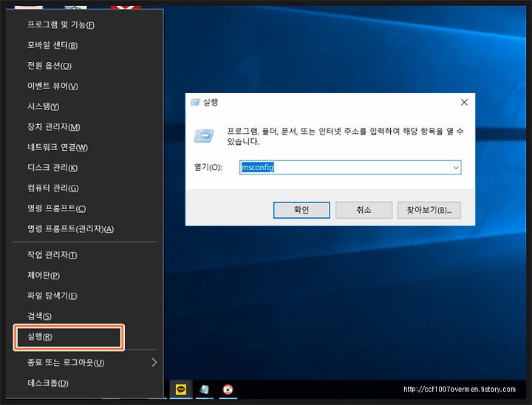The image size is (532, 405).
Task: Click the red circular taskbar icon
Action: point(228,389)
